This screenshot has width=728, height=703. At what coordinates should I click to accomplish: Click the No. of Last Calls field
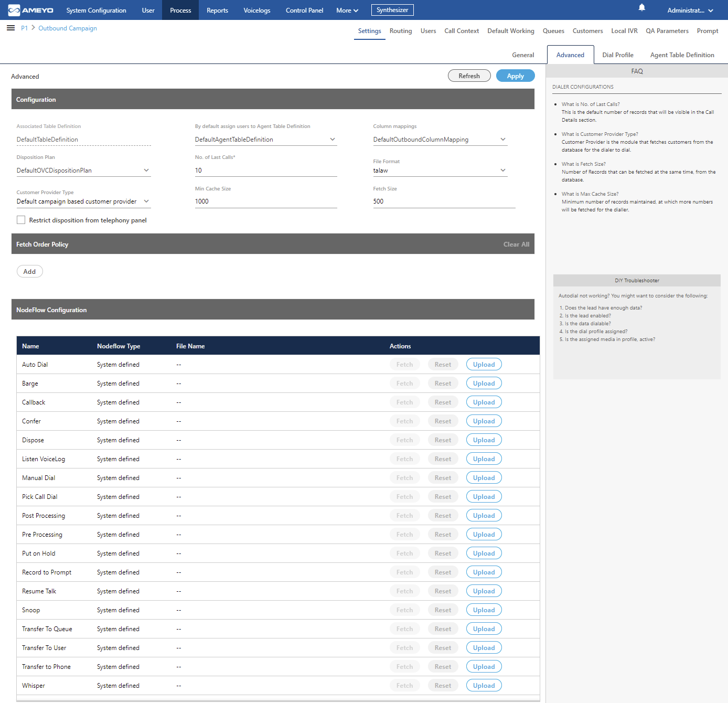[x=266, y=171]
